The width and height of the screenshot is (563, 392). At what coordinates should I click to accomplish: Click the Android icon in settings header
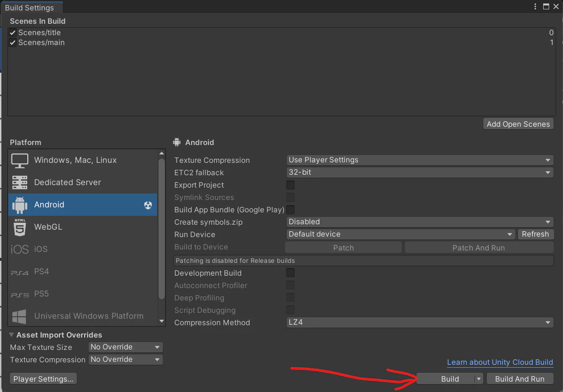tap(177, 142)
